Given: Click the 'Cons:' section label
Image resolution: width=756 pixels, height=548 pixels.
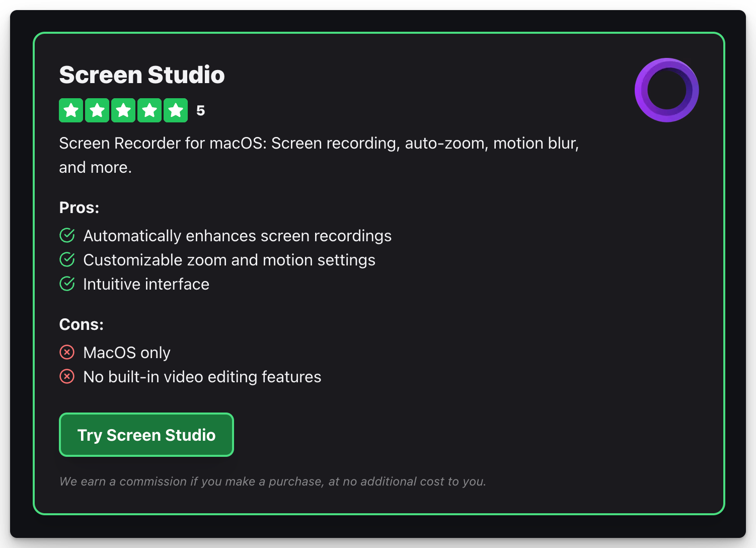Looking at the screenshot, I should [x=81, y=324].
